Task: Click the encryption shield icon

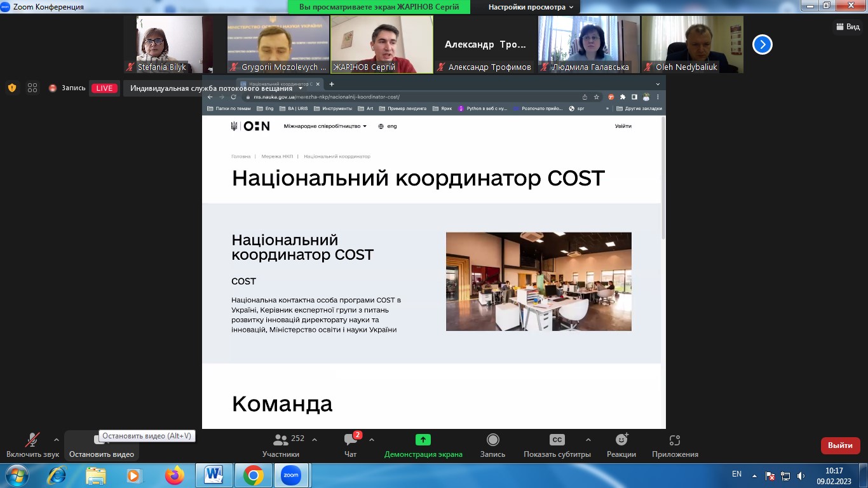Action: pos(12,88)
